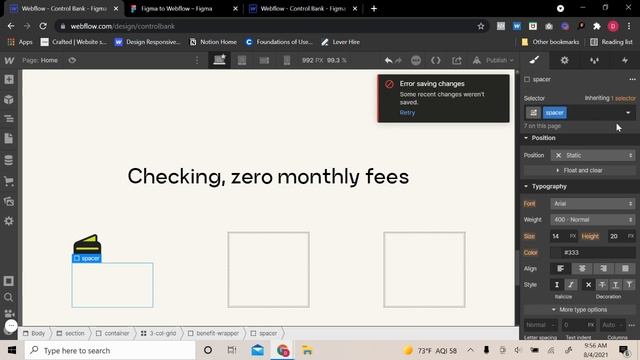Click the spacer class selector tag

click(554, 113)
